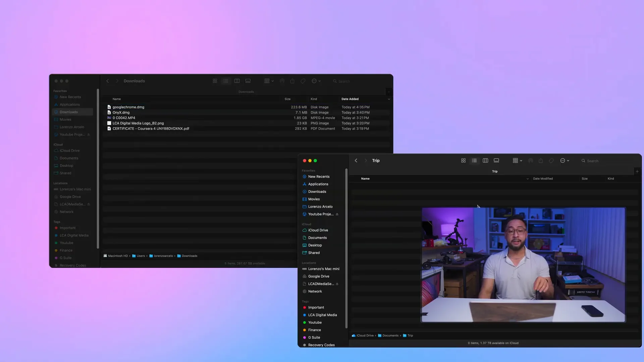The height and width of the screenshot is (362, 644).
Task: Click Search field in Downloads window
Action: point(361,81)
